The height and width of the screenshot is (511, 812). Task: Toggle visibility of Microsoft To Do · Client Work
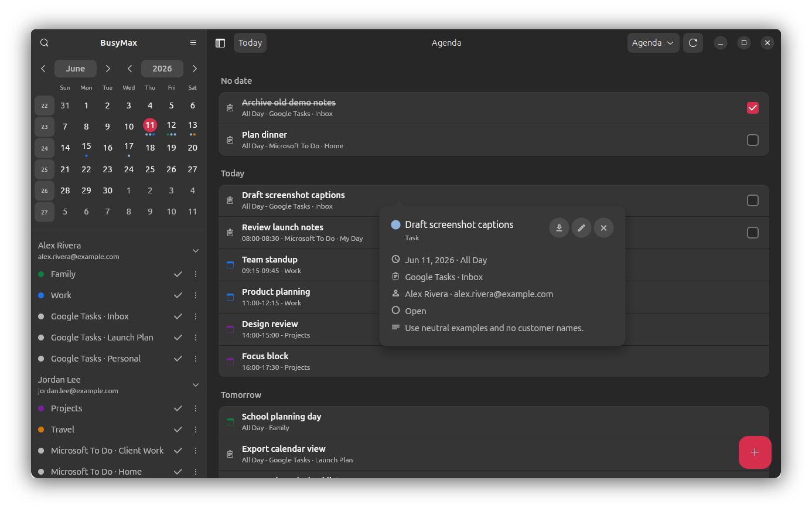[x=178, y=451]
